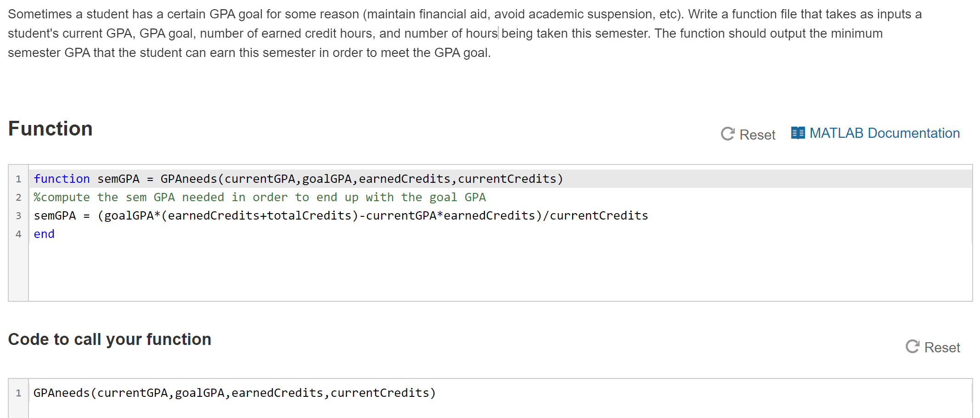Select the keyword 'function' on line 1
The width and height of the screenshot is (980, 418).
point(62,179)
